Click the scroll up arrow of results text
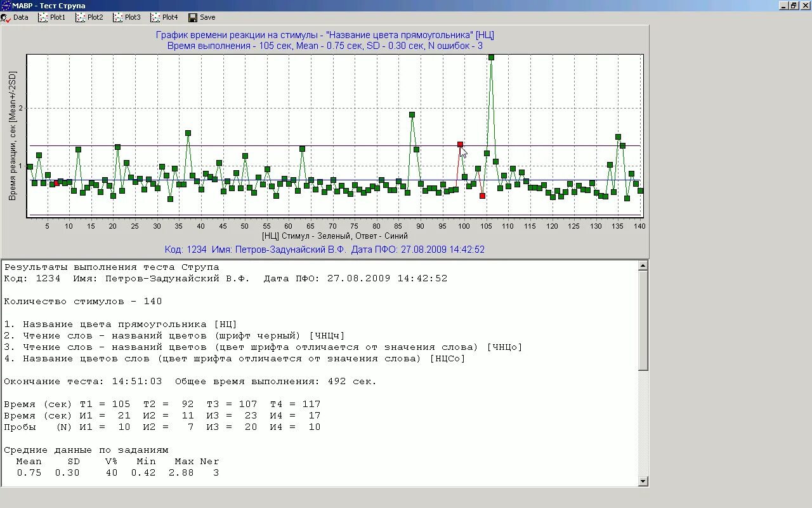This screenshot has height=508, width=812. pyautogui.click(x=643, y=265)
